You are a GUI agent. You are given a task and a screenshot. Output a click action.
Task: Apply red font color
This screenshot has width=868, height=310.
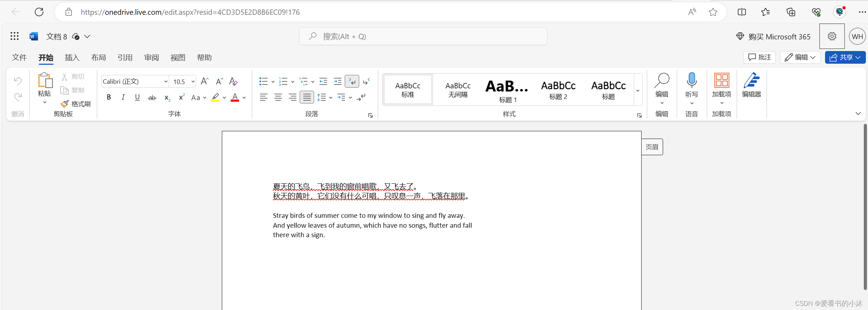tap(235, 97)
